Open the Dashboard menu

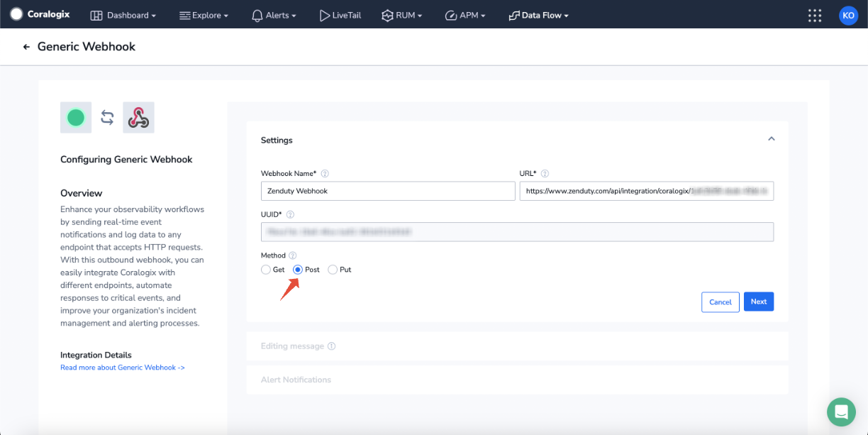point(123,15)
